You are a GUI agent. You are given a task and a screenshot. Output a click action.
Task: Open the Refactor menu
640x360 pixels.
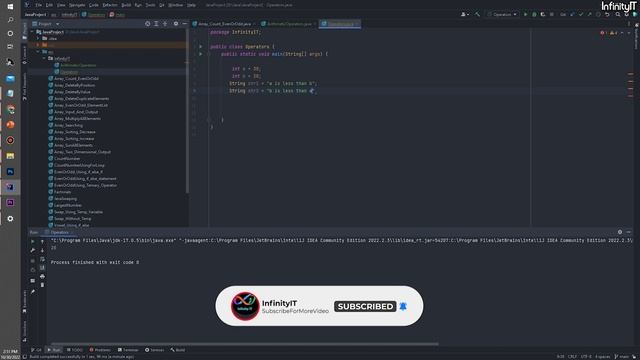point(110,5)
